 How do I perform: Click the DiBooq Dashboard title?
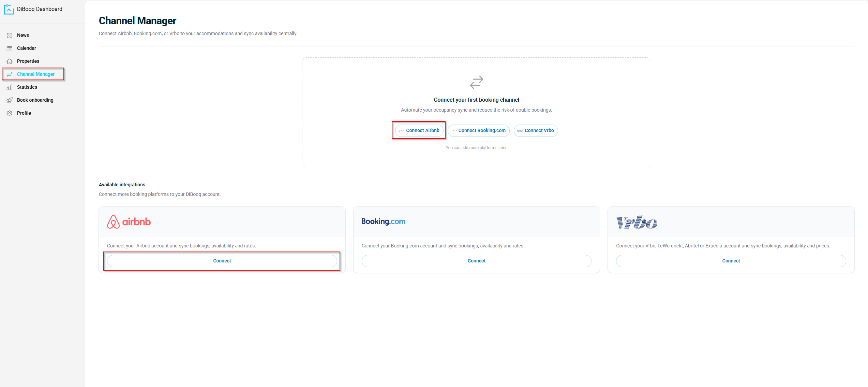click(x=40, y=9)
